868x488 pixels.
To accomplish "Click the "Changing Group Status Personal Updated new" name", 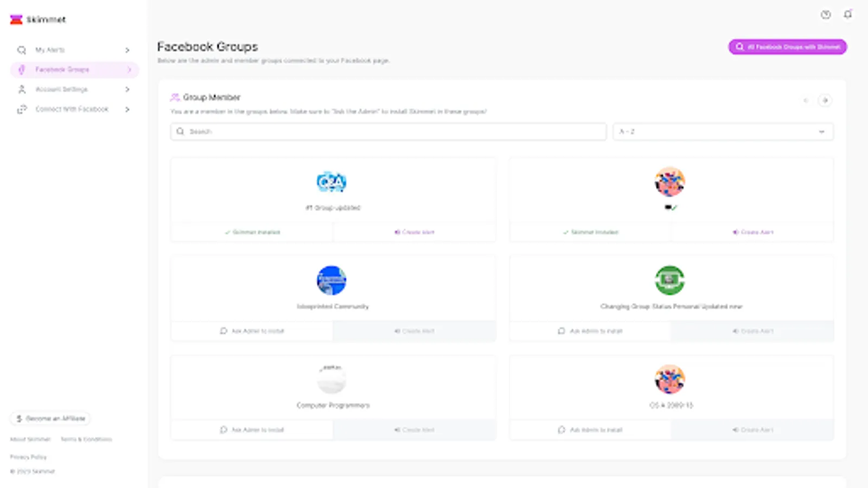I will click(x=671, y=306).
